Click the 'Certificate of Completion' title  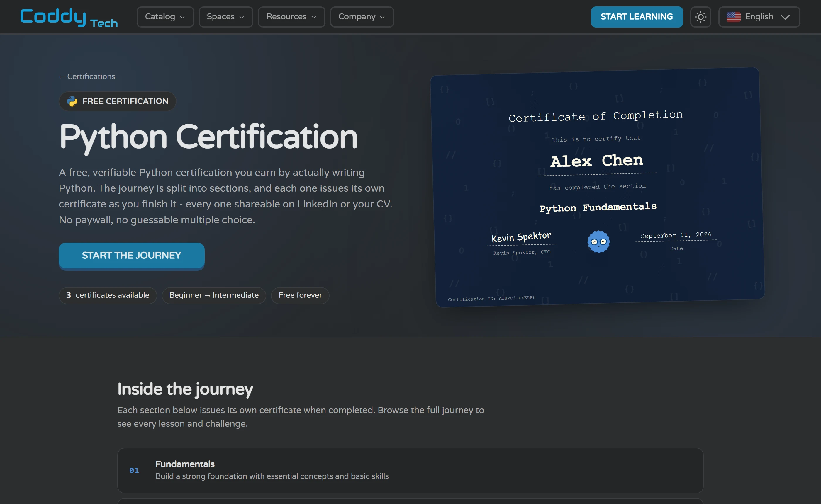click(x=596, y=116)
